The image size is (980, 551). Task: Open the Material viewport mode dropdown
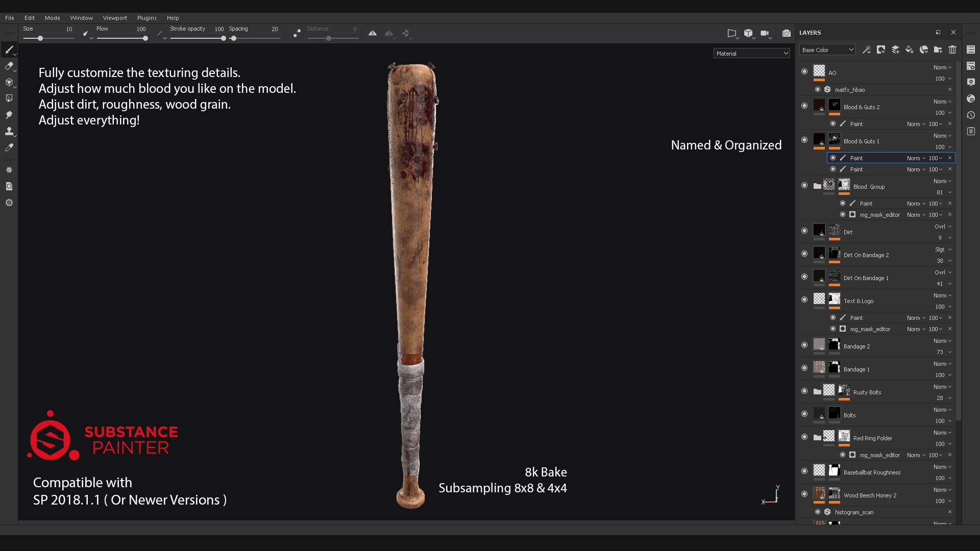point(751,54)
